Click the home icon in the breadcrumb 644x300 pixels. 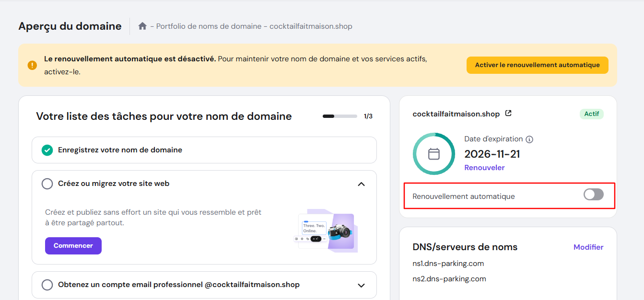142,26
